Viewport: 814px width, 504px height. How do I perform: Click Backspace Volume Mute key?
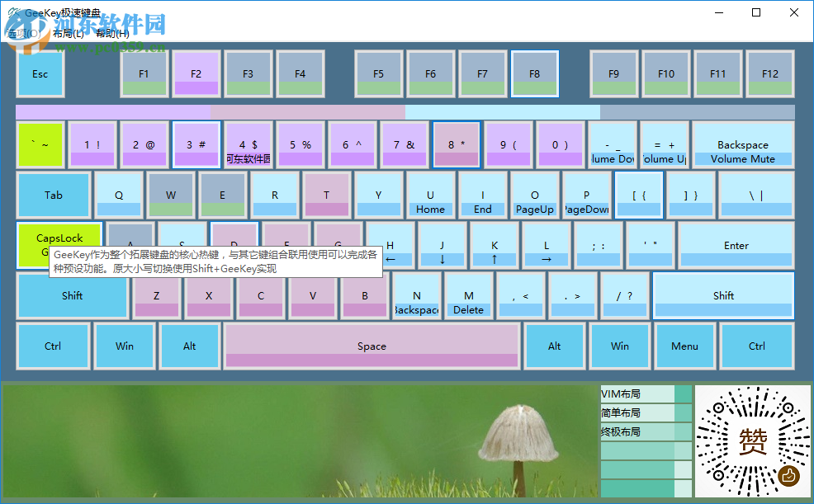click(x=743, y=144)
